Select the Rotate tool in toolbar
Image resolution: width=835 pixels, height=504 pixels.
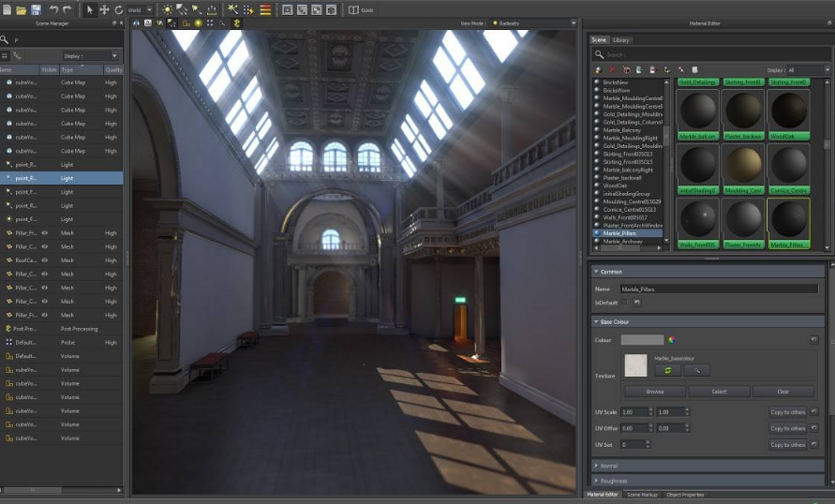[118, 9]
